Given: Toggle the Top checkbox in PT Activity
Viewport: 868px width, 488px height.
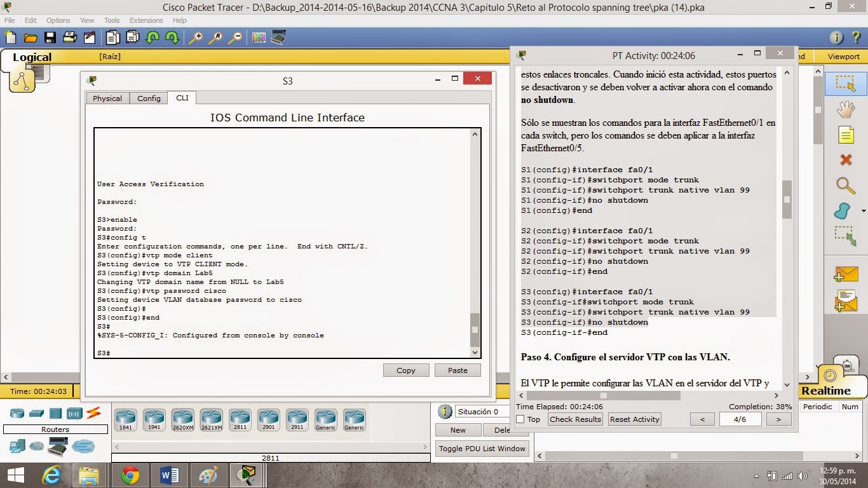Looking at the screenshot, I should click(x=520, y=419).
